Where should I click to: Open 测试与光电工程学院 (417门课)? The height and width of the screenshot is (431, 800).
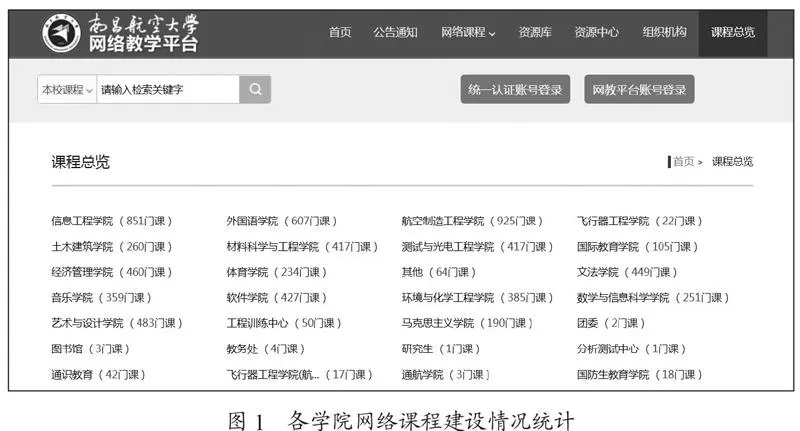(x=478, y=247)
